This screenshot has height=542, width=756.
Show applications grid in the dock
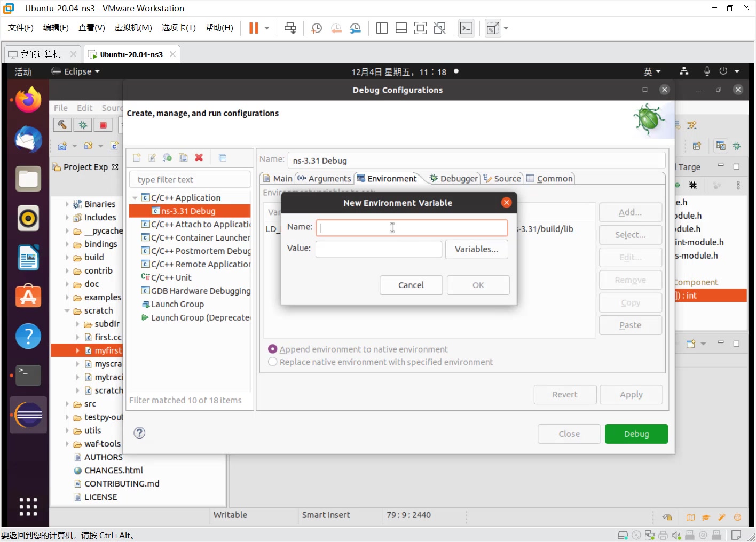tap(28, 507)
